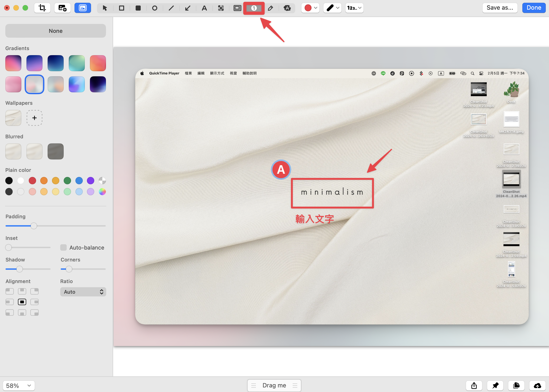Set alignment to top-left

tap(10, 291)
